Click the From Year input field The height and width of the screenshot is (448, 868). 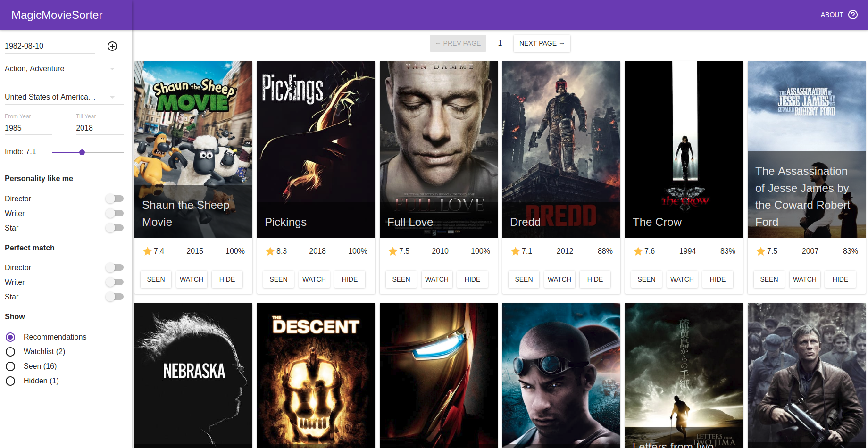point(28,128)
